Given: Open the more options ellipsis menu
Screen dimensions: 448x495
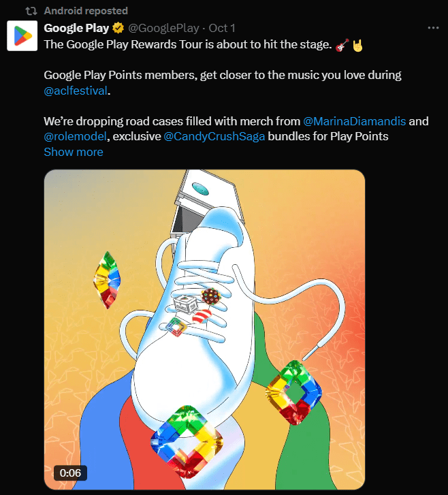Looking at the screenshot, I should coord(433,28).
